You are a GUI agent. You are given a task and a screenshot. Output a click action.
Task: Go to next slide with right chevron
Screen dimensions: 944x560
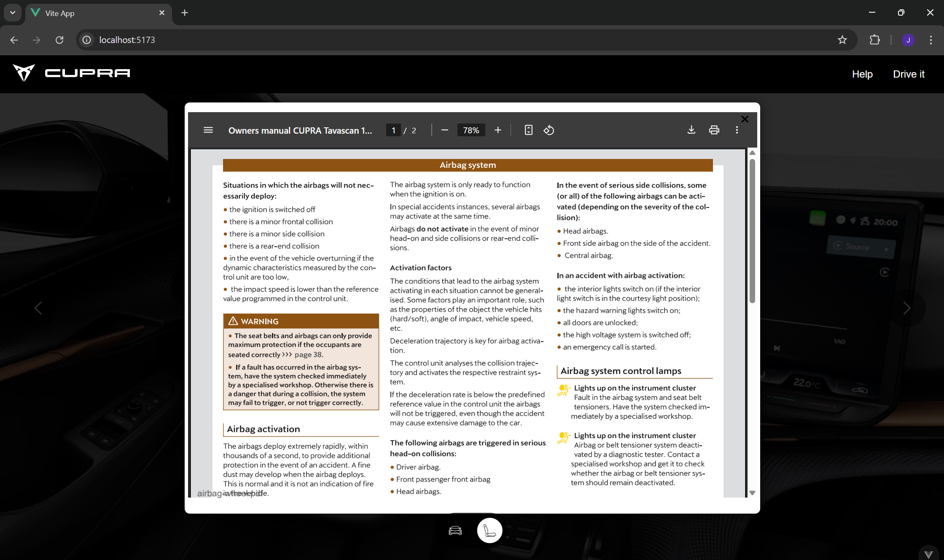click(x=907, y=308)
